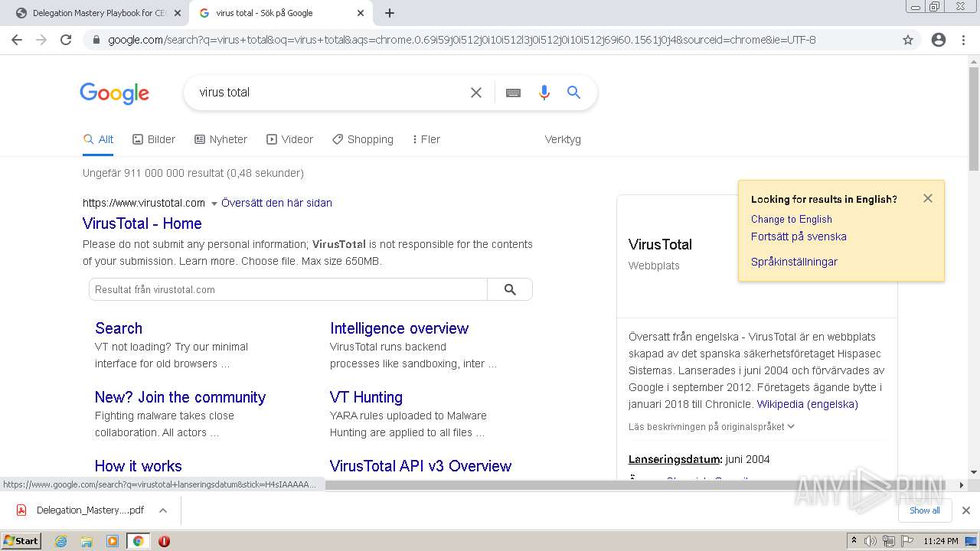The image size is (980, 551).
Task: Open the Chrome profile avatar icon
Action: click(x=939, y=40)
